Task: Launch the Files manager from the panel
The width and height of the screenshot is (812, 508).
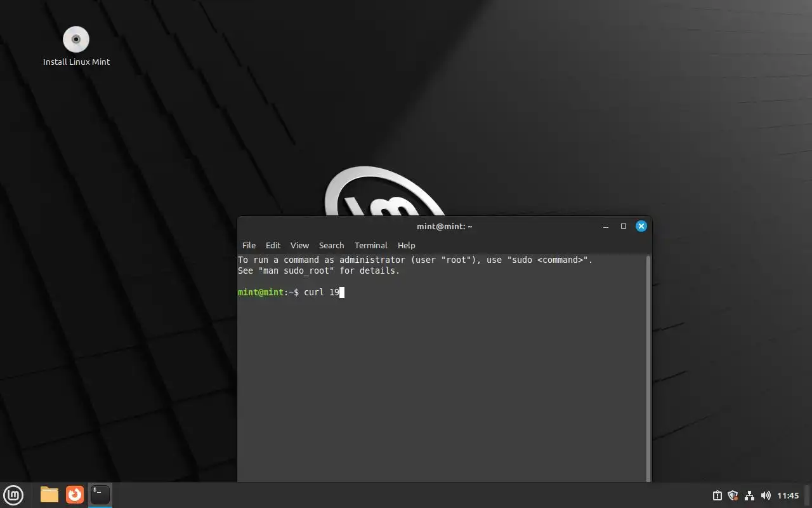Action: point(49,495)
